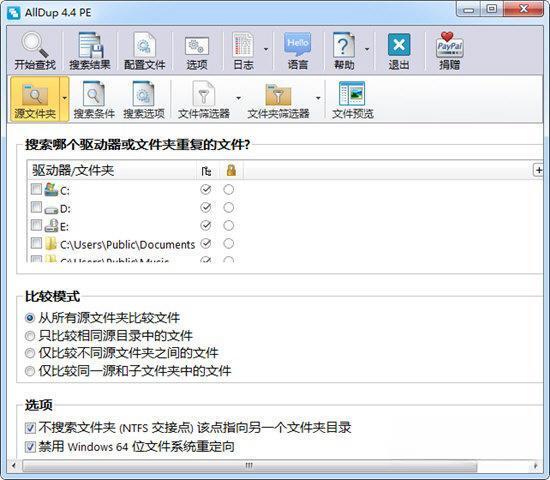Click the subfolder tree column header icon
Viewport: 550px width, 480px height.
(x=206, y=171)
